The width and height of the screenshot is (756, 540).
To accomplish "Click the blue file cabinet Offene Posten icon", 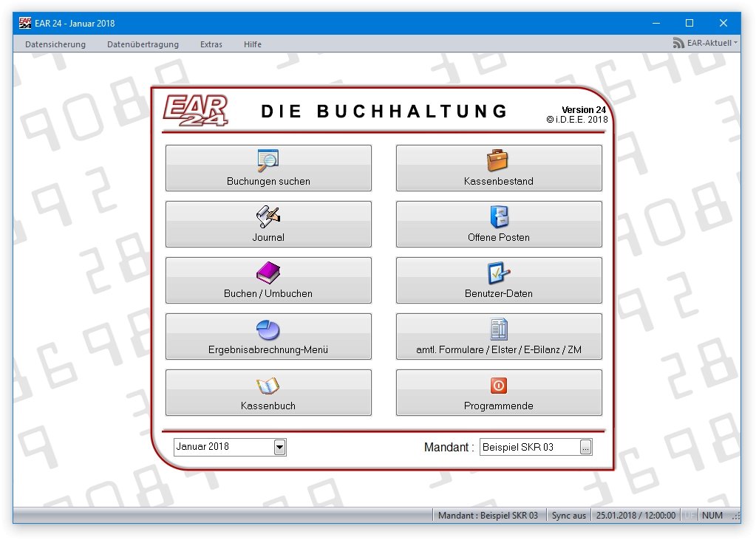I will point(499,216).
